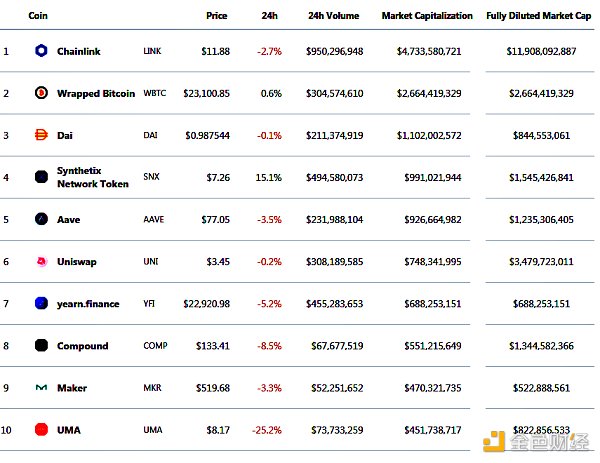600x463 pixels.
Task: Open the Chainlink coin name link
Action: (x=80, y=51)
